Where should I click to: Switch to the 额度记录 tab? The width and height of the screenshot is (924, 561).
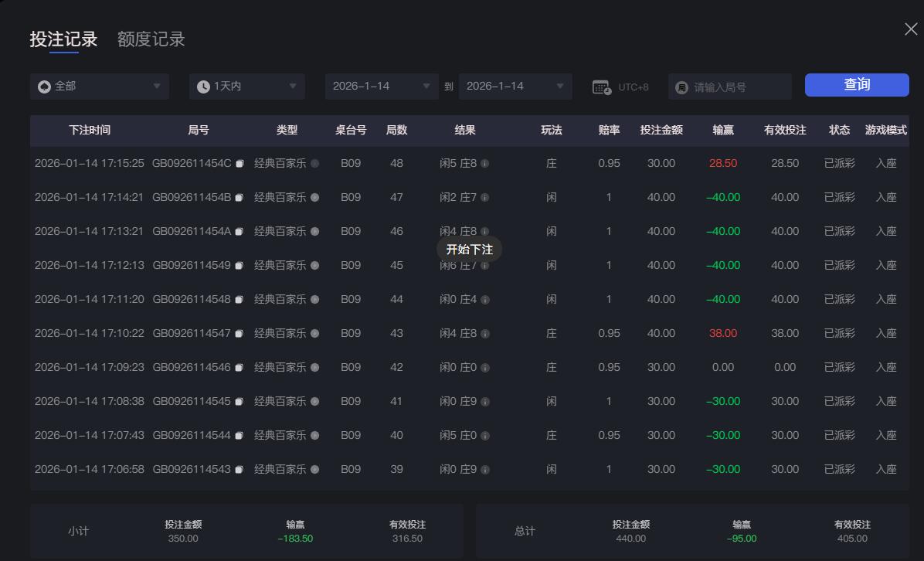click(150, 39)
